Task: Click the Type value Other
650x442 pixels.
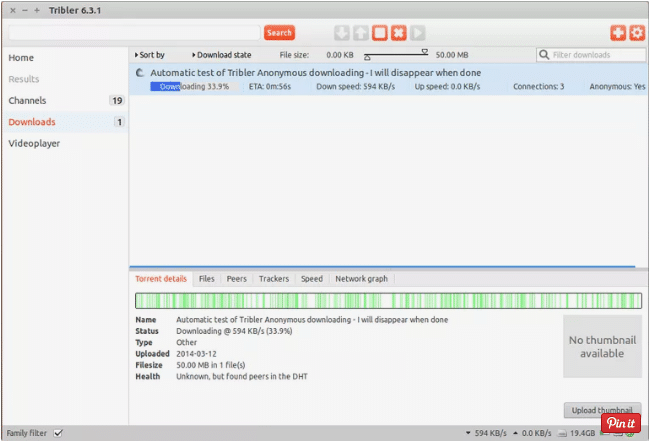Action: pyautogui.click(x=187, y=342)
